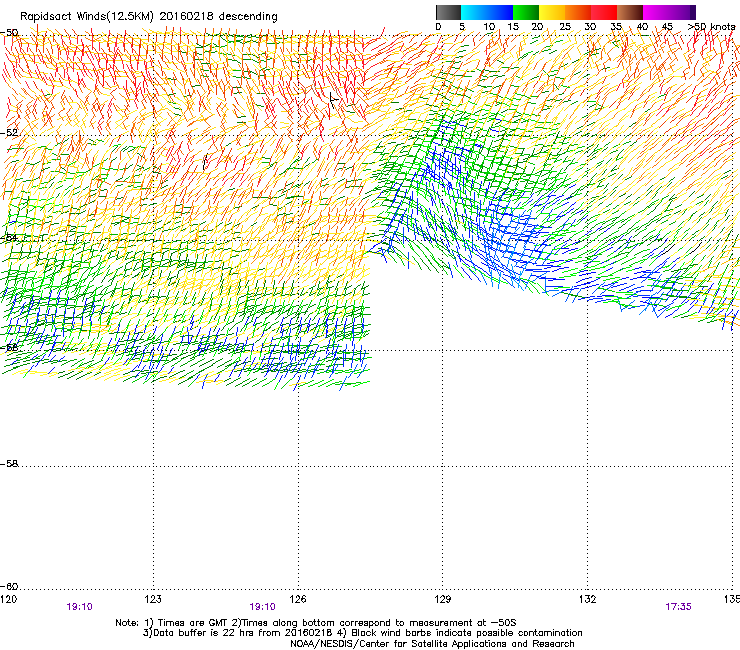Viewport: 740px width, 650px height.
Task: Select the green 15-20 knots color segment
Action: pyautogui.click(x=526, y=12)
